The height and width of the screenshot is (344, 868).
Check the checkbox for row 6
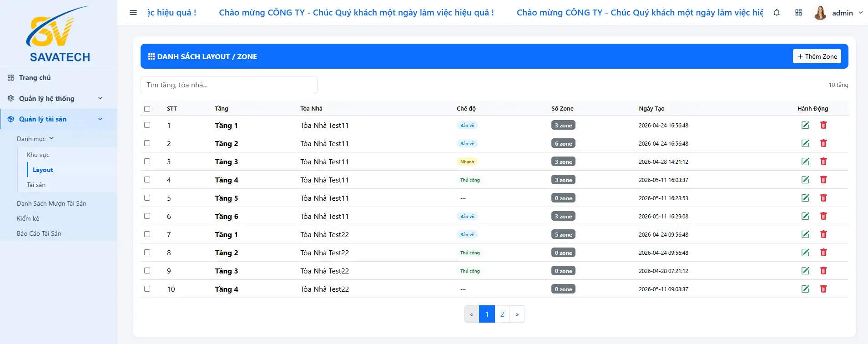(147, 216)
